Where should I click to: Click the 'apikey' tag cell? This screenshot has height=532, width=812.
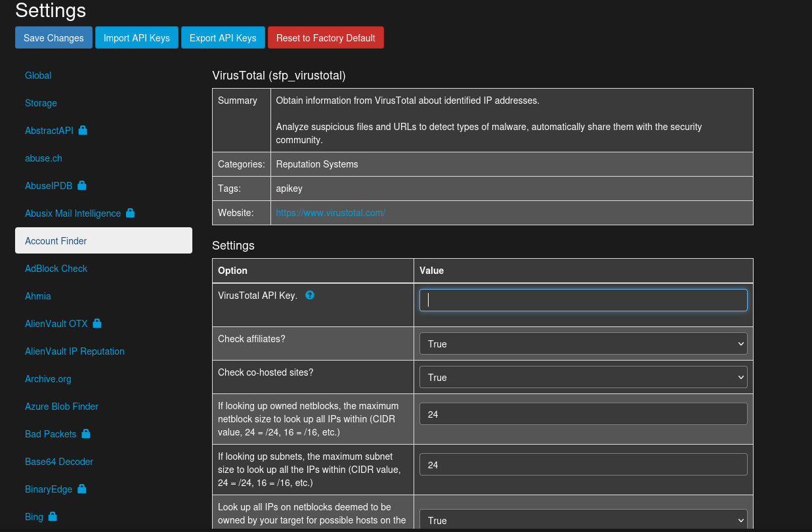tap(512, 188)
